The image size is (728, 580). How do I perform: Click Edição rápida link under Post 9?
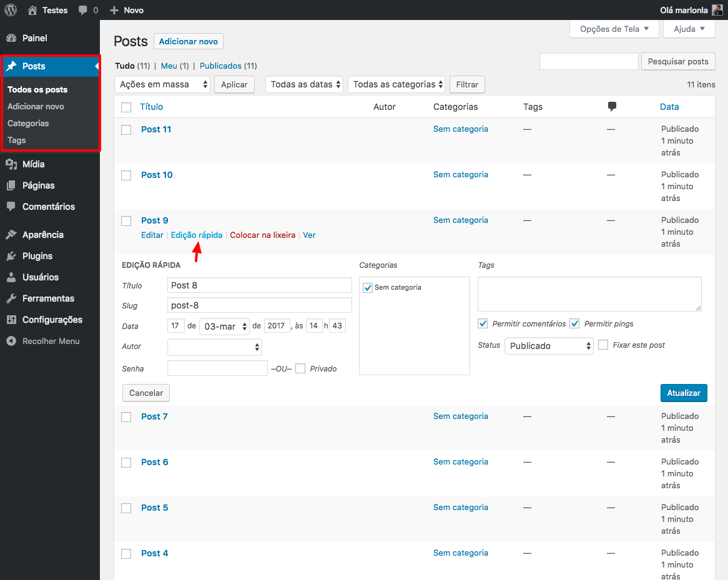[197, 235]
